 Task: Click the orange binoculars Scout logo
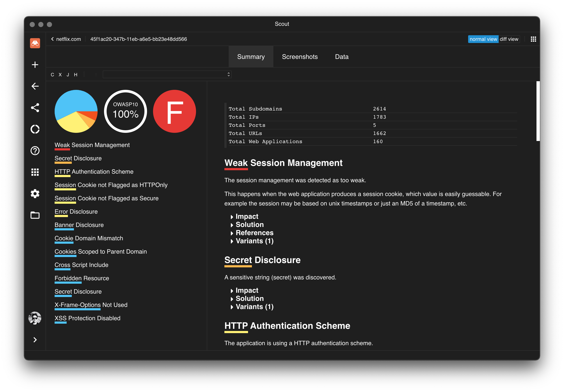35,43
